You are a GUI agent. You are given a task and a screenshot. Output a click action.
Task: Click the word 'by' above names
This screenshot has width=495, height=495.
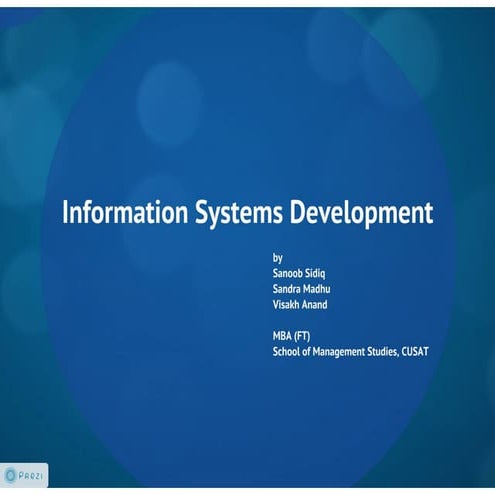[277, 258]
